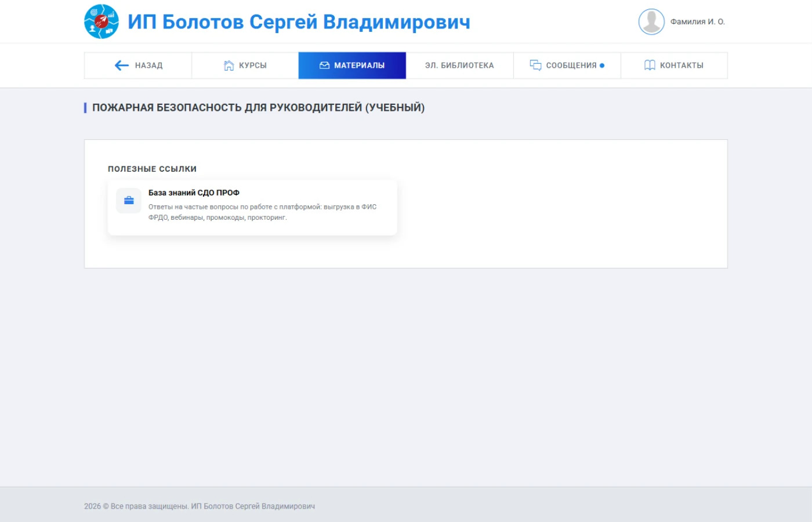This screenshot has height=522, width=812.
Task: Click the footer copyright text
Action: (x=200, y=506)
